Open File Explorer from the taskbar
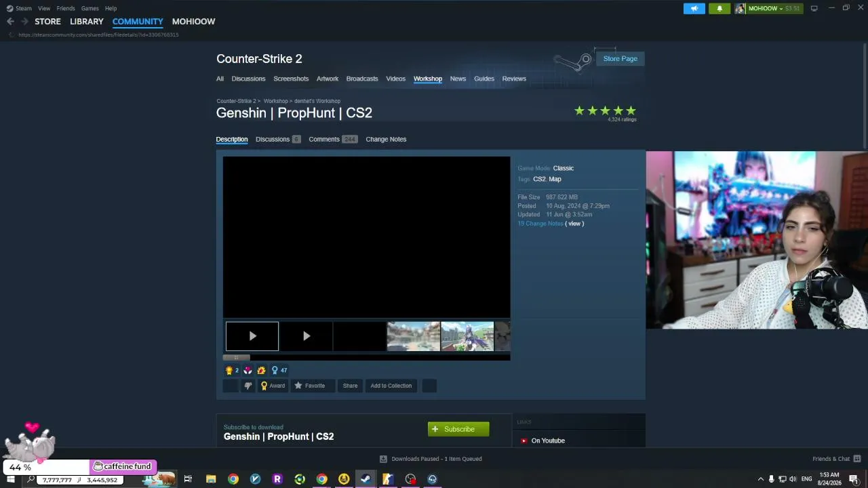868x488 pixels. pos(211,479)
